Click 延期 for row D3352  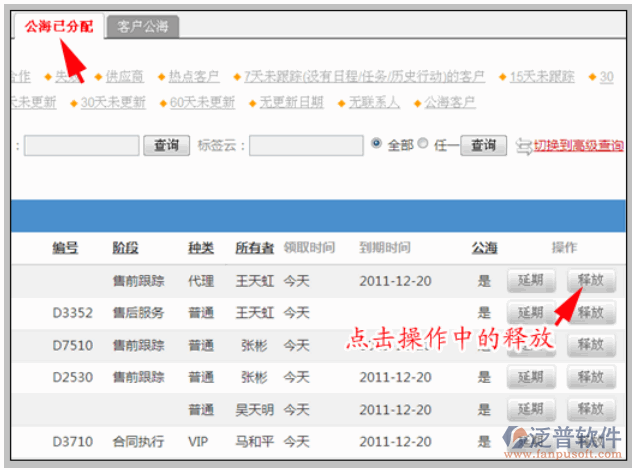tap(530, 313)
